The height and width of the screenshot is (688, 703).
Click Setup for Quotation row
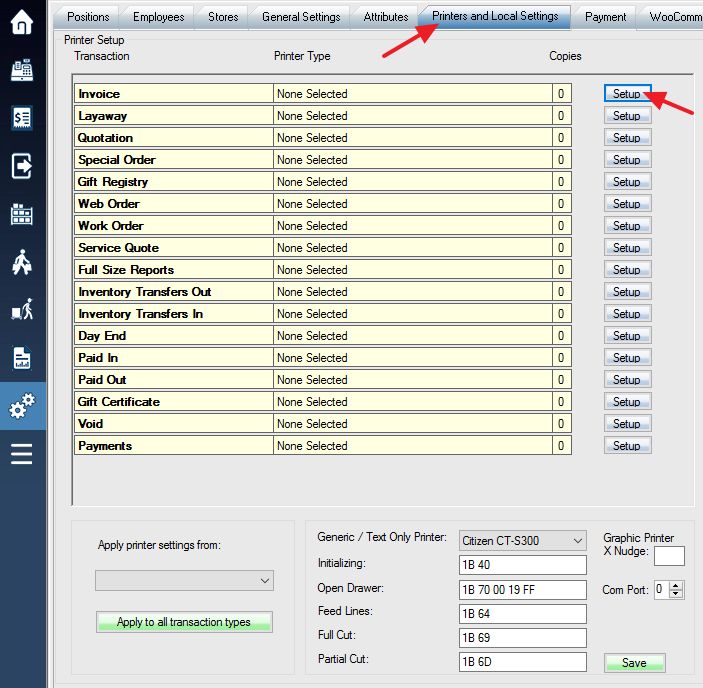click(x=627, y=137)
